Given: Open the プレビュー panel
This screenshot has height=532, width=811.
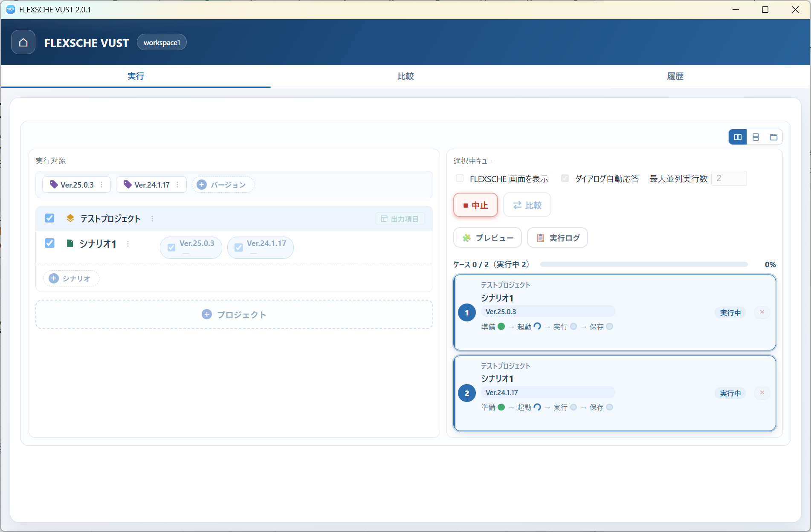Looking at the screenshot, I should (x=487, y=238).
